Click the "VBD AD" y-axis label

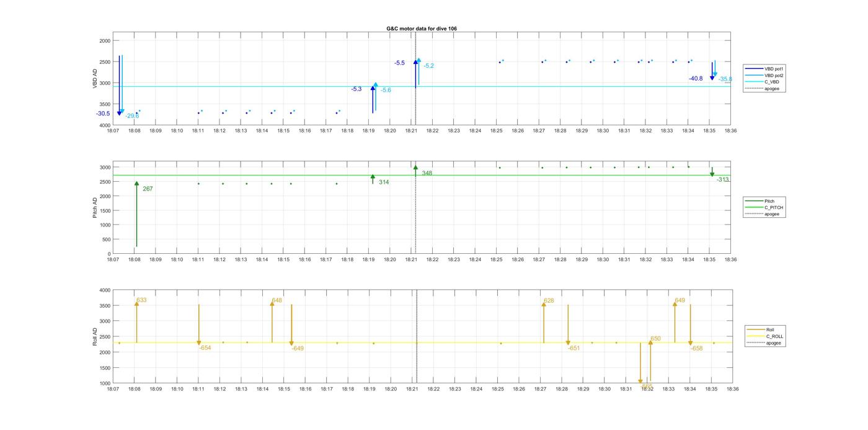tap(95, 79)
